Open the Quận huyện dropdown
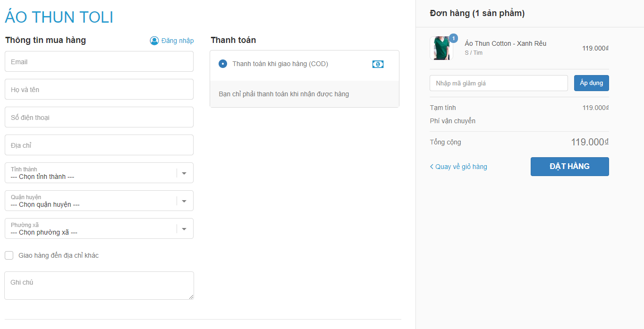The image size is (644, 329). [x=184, y=201]
